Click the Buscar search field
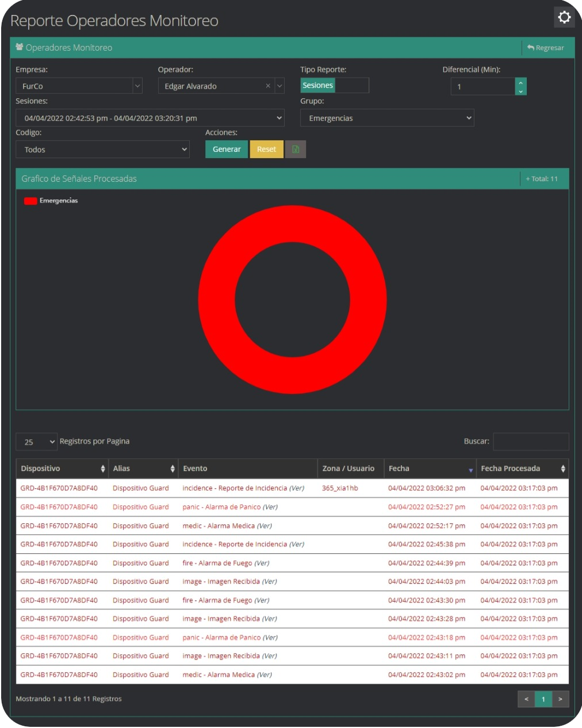Screen dimensions: 582x728 click(x=530, y=442)
